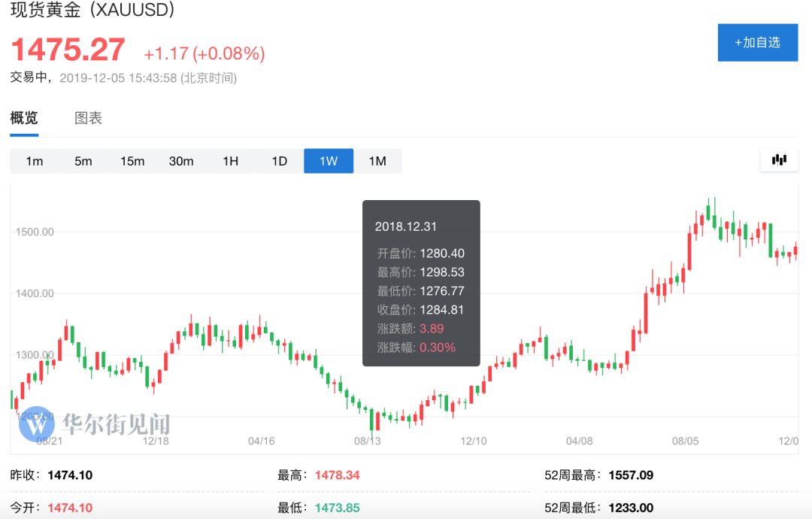Image resolution: width=812 pixels, height=519 pixels.
Task: Click the highlighted 1W interval button
Action: pos(328,160)
